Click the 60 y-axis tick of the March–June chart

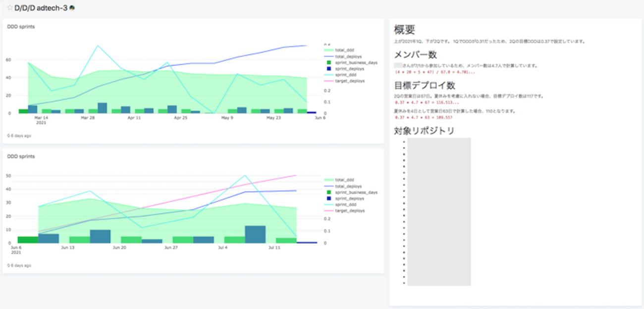coord(8,60)
